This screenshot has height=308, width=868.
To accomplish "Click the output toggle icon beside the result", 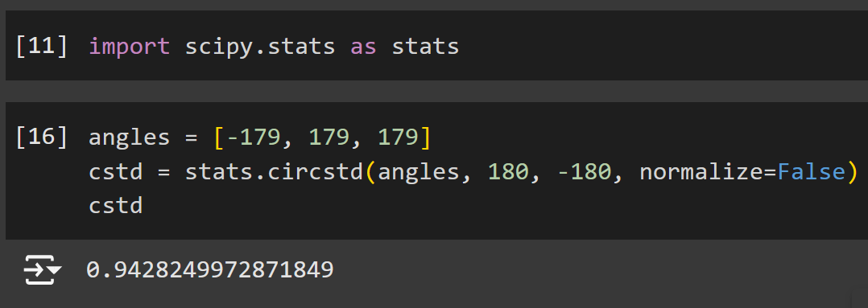I will (x=43, y=270).
